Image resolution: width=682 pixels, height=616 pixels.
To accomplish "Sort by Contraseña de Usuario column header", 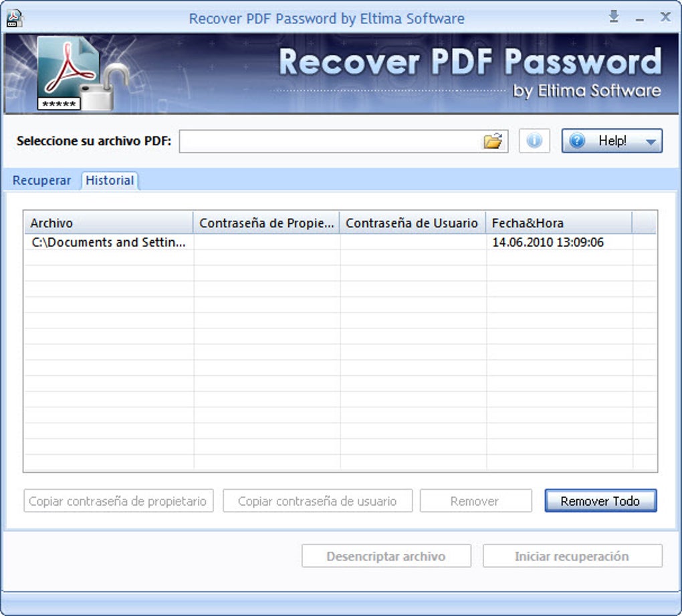I will (x=413, y=223).
